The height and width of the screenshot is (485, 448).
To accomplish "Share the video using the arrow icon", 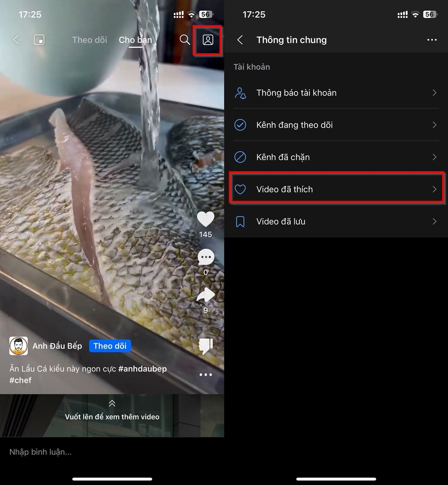I will pos(206,295).
